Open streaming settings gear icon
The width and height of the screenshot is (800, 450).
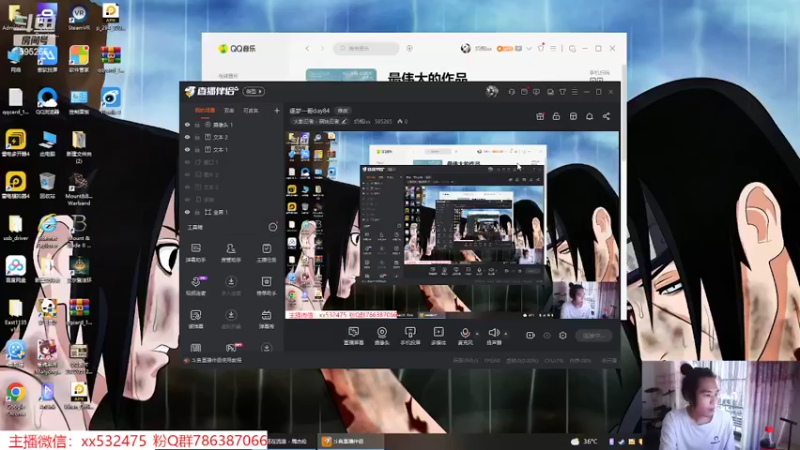tap(563, 335)
